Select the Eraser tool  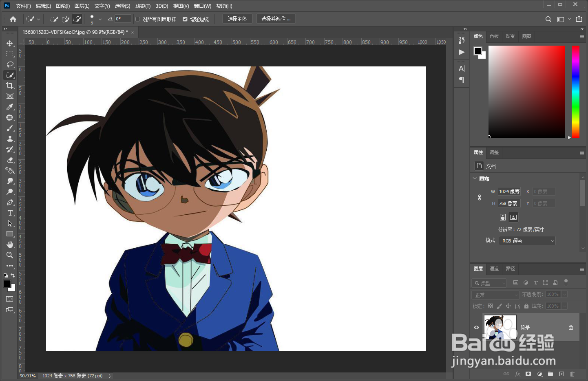pos(10,160)
